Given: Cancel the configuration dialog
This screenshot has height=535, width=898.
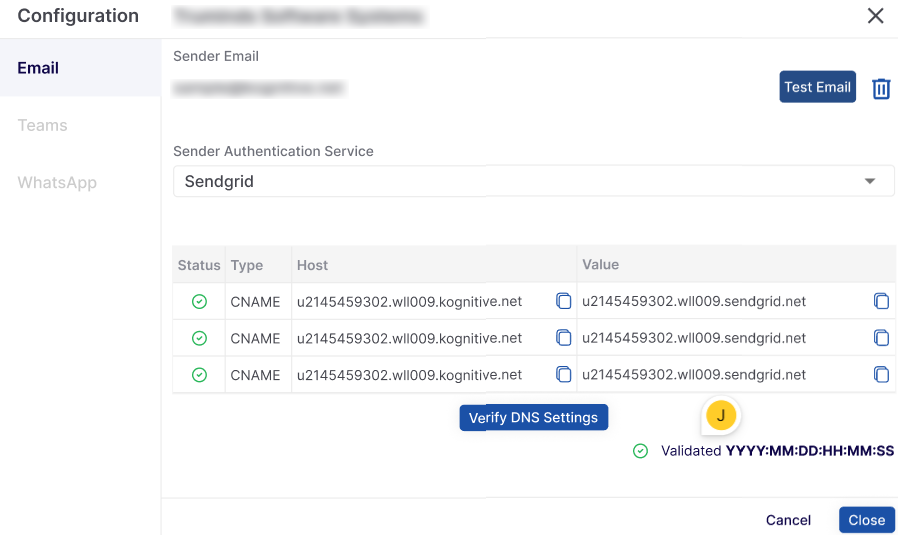Looking at the screenshot, I should [x=788, y=520].
